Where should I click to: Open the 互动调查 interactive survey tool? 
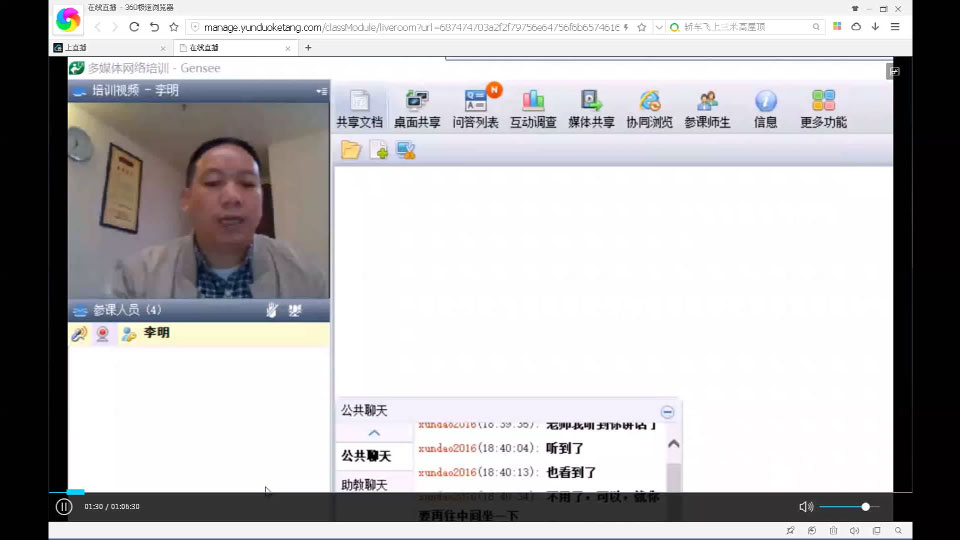click(x=533, y=108)
